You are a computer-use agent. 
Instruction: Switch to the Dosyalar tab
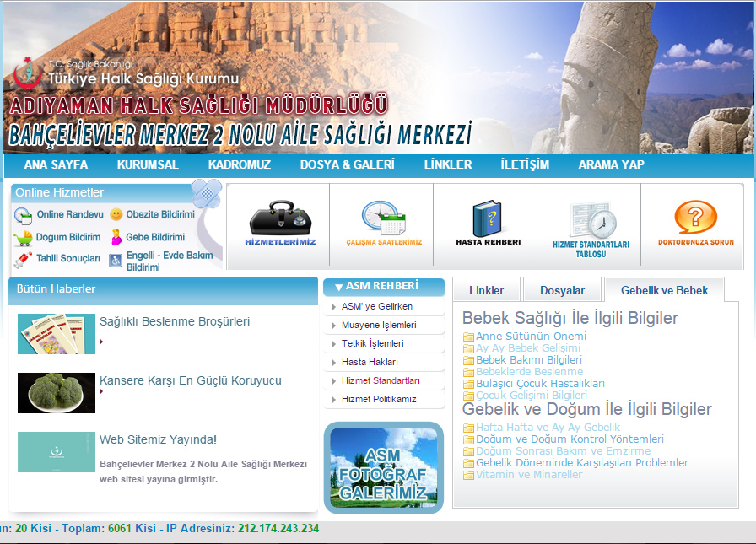(562, 288)
